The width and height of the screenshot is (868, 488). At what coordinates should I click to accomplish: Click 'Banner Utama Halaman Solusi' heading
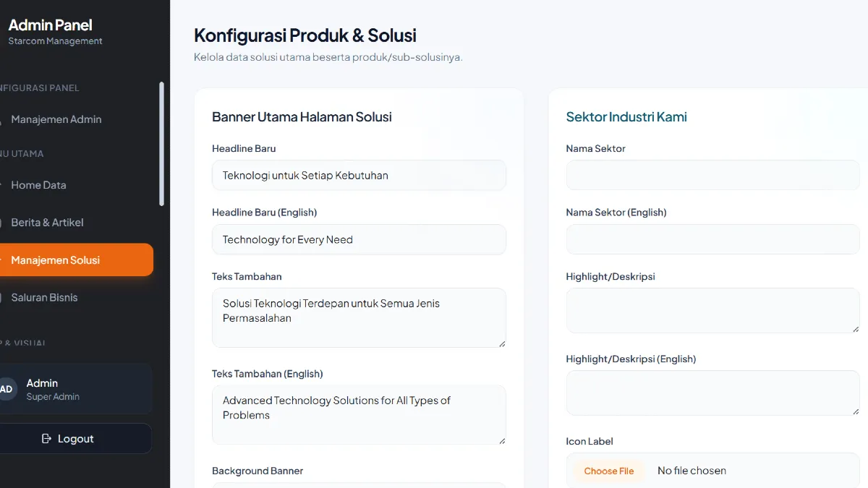pyautogui.click(x=302, y=117)
